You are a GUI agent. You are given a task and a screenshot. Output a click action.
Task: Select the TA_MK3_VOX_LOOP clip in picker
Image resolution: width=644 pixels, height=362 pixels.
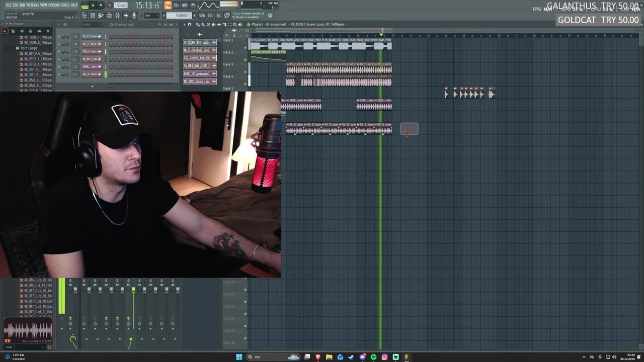pos(200,66)
